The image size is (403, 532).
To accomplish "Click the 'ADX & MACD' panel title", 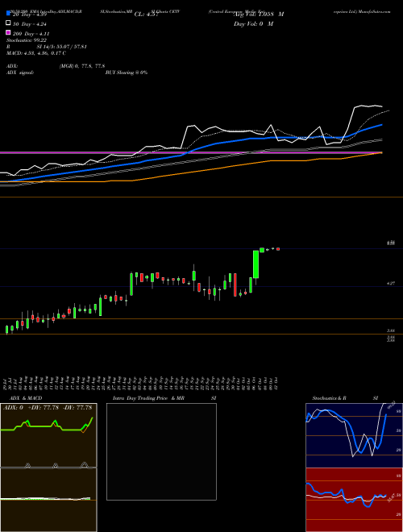I will [26, 398].
